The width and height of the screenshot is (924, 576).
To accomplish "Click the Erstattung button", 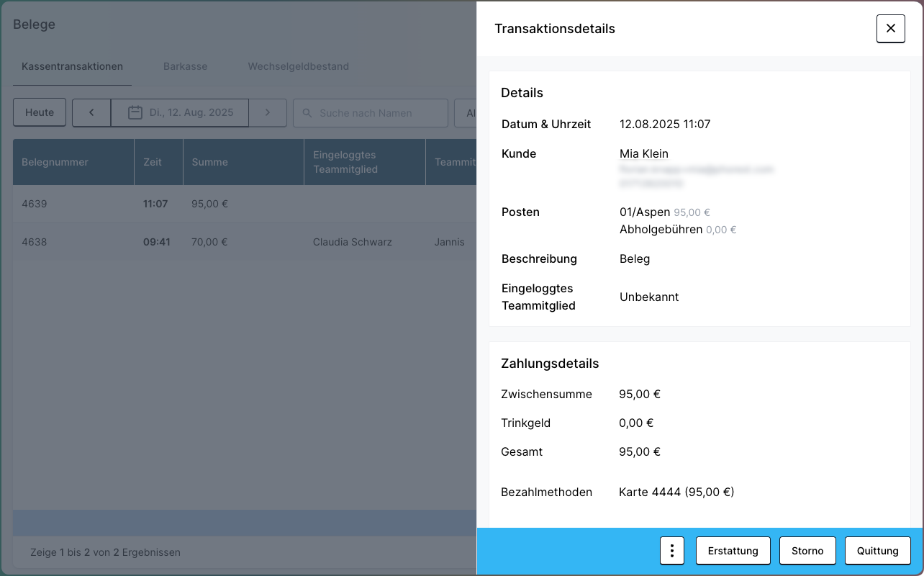I will click(x=733, y=551).
